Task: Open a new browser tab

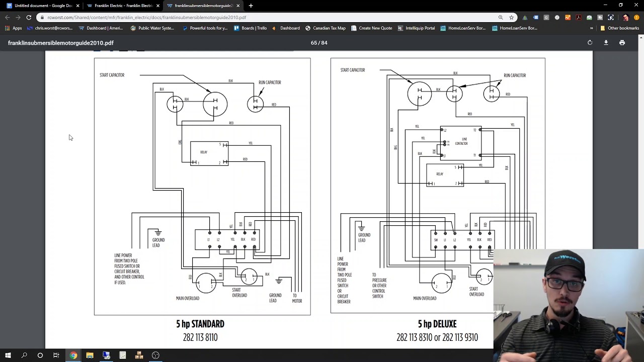Action: 251,6
